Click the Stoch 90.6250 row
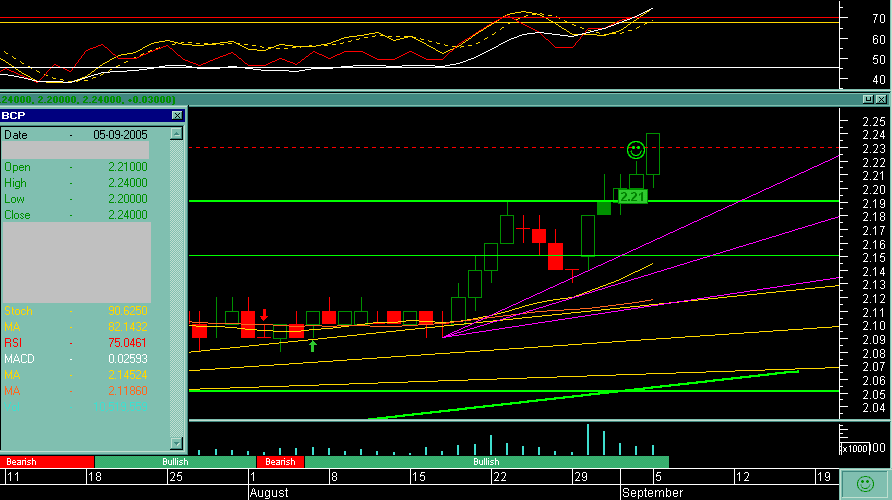 [x=76, y=311]
